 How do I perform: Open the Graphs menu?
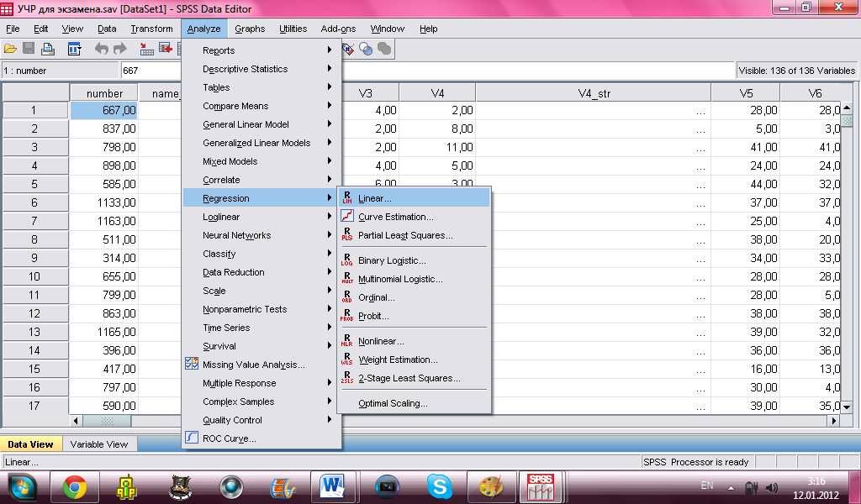(250, 29)
